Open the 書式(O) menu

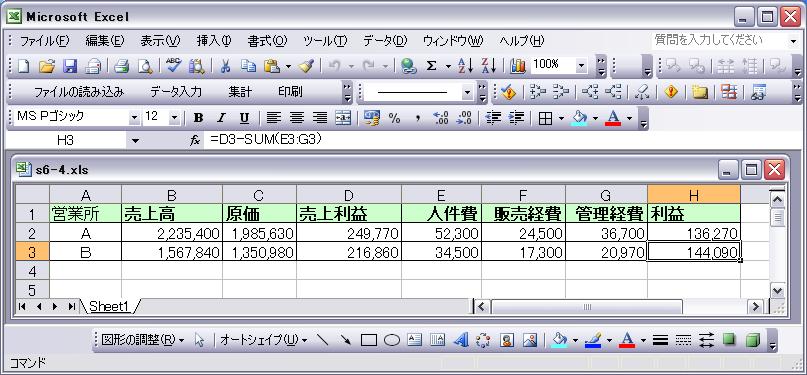pyautogui.click(x=267, y=41)
